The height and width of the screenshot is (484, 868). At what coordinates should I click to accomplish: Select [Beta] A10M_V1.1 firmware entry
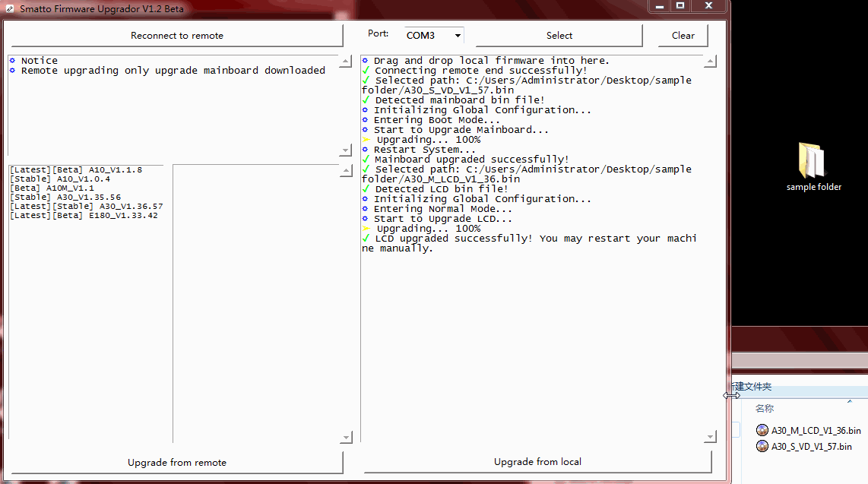click(52, 188)
